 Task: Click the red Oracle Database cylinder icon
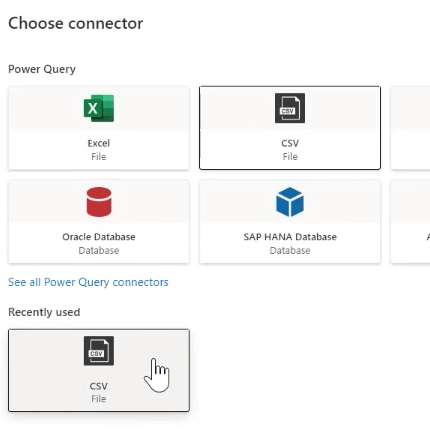(99, 202)
